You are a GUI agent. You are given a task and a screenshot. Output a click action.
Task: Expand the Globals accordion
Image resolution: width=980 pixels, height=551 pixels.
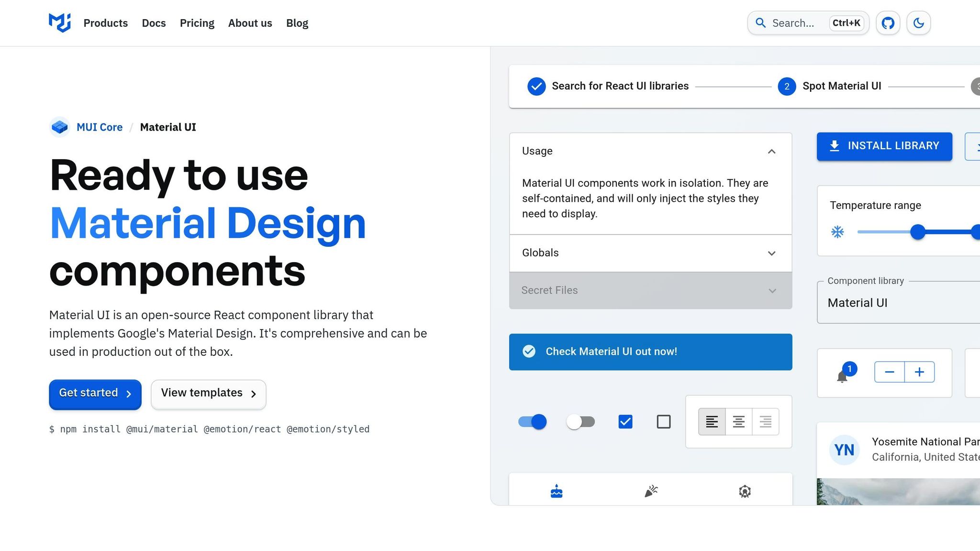pyautogui.click(x=651, y=253)
